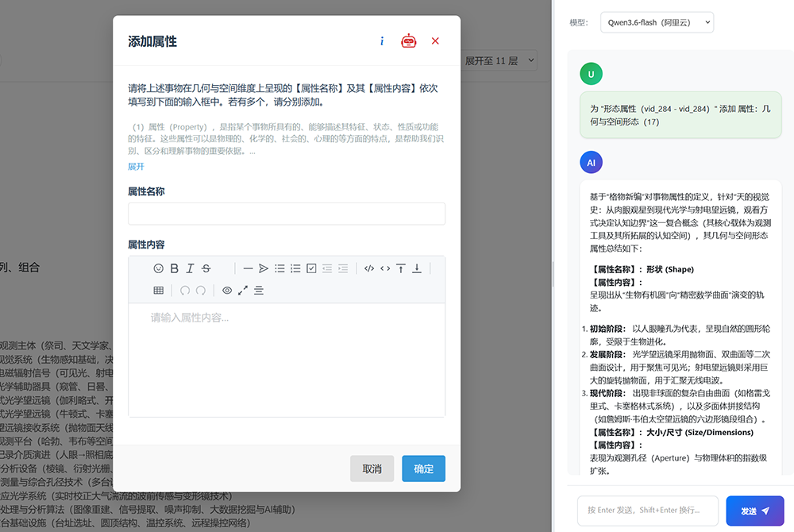Click the 添加属性 dialog title
The width and height of the screenshot is (794, 532).
coord(152,41)
